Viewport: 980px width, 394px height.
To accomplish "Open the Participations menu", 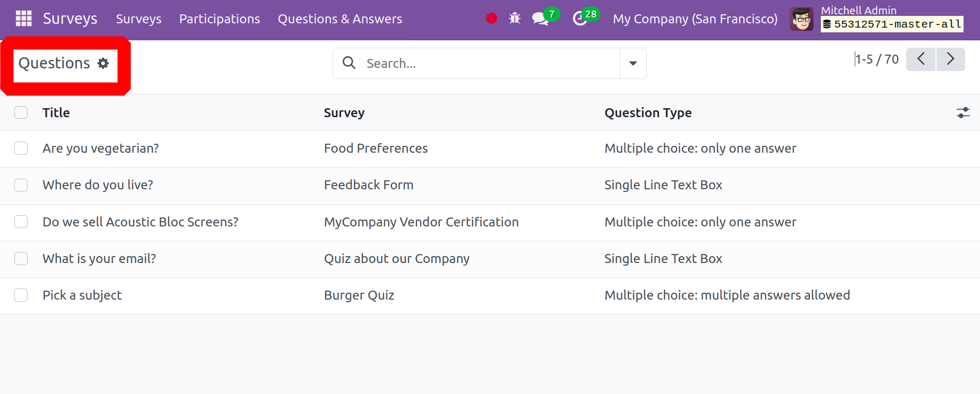I will 220,19.
